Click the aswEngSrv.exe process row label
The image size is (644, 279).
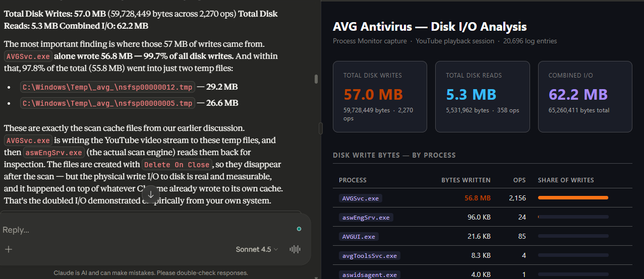point(366,218)
